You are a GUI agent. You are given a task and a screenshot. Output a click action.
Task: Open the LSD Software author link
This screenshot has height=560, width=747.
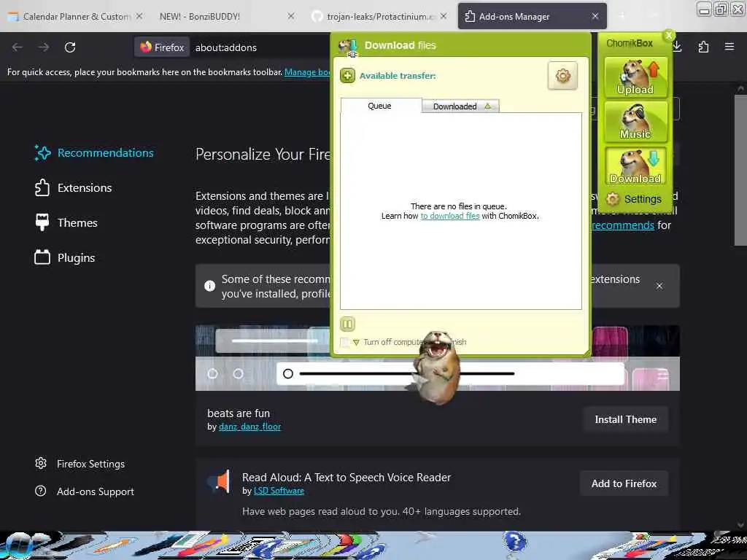click(279, 491)
